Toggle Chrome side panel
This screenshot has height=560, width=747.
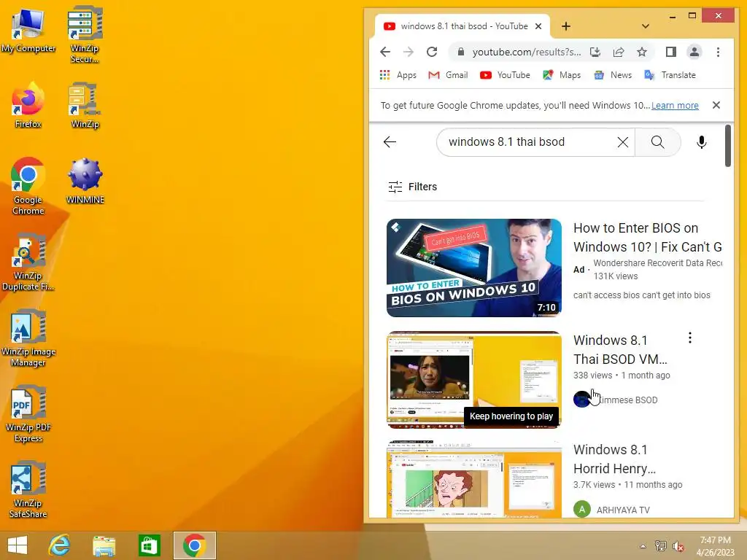coord(671,52)
